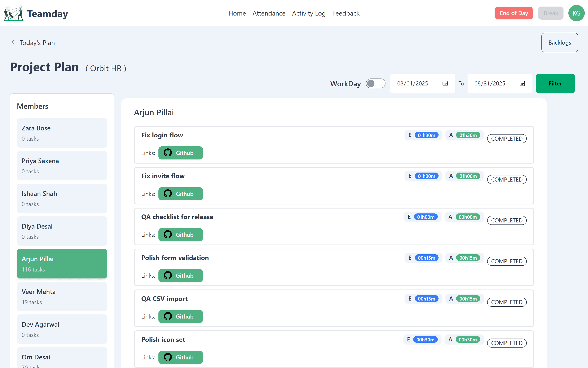Click the 03h00m actual time badge
Screen dimensions: 588x368
468,217
